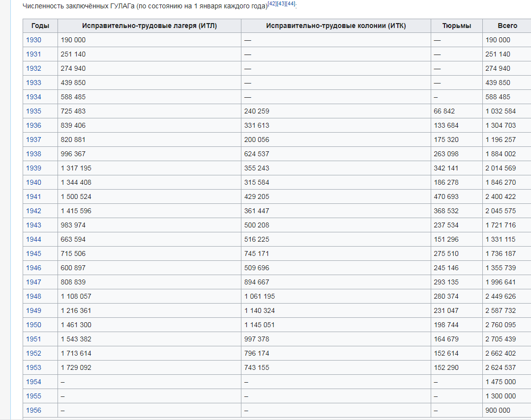The image size is (531, 420).
Task: Open the 1930 year link
Action: pos(33,40)
